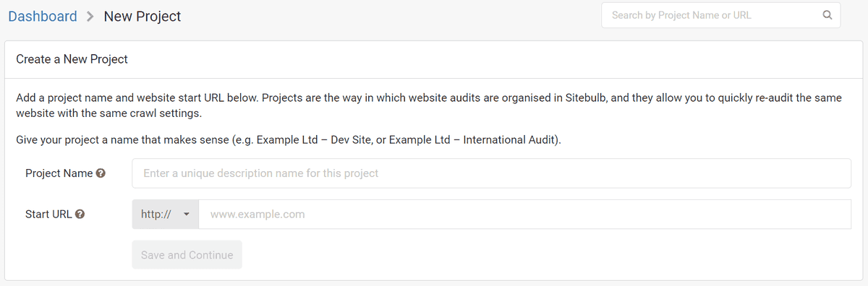Click the breadcrumb chevron separator after Dashboard

(90, 16)
